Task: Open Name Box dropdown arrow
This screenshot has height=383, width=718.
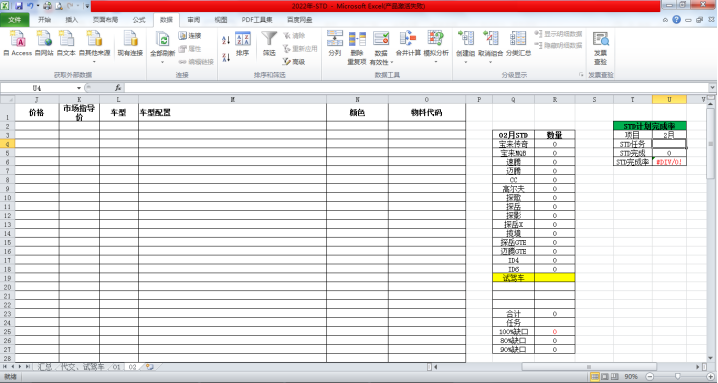Action: pyautogui.click(x=79, y=88)
